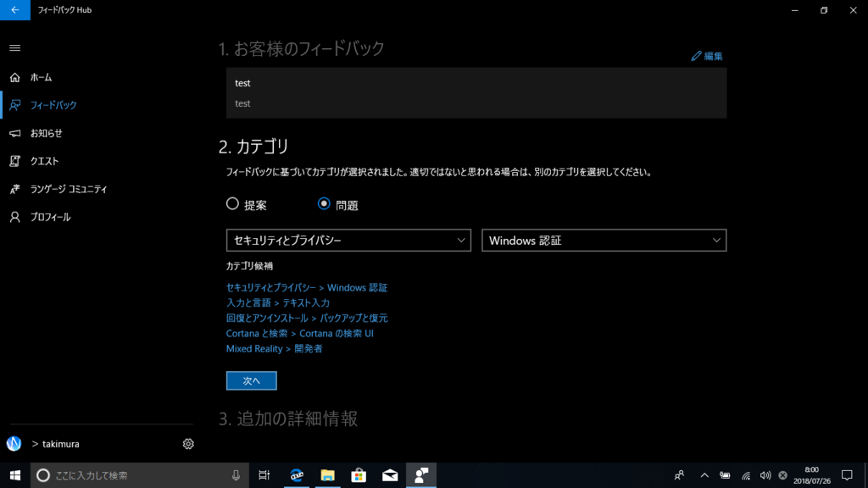Viewport: 868px width, 488px height.
Task: Click the 次へ button
Action: click(x=251, y=380)
